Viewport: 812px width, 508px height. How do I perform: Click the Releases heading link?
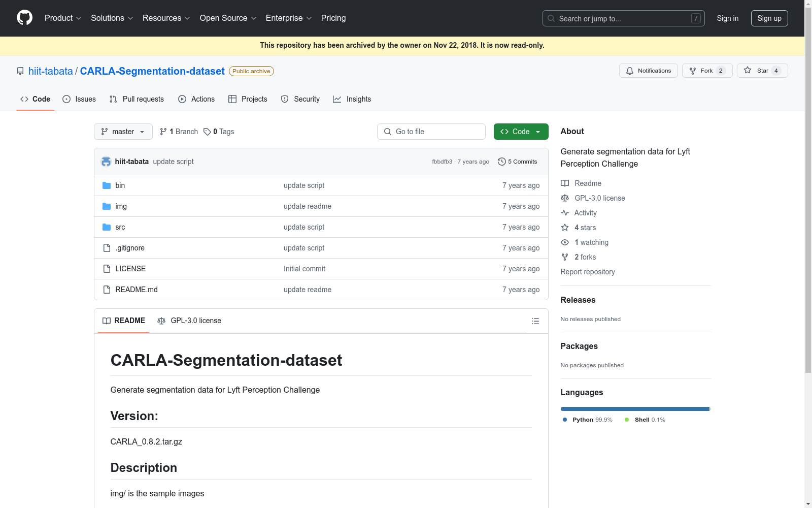pyautogui.click(x=578, y=300)
